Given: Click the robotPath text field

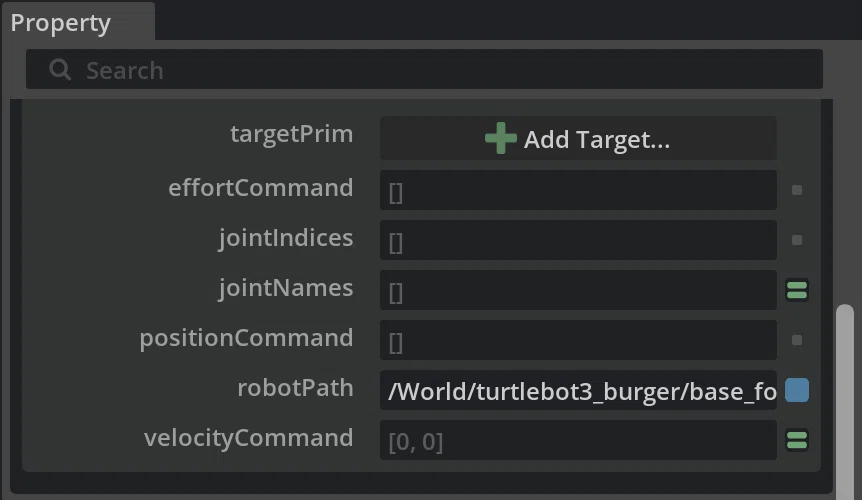Looking at the screenshot, I should pos(578,390).
